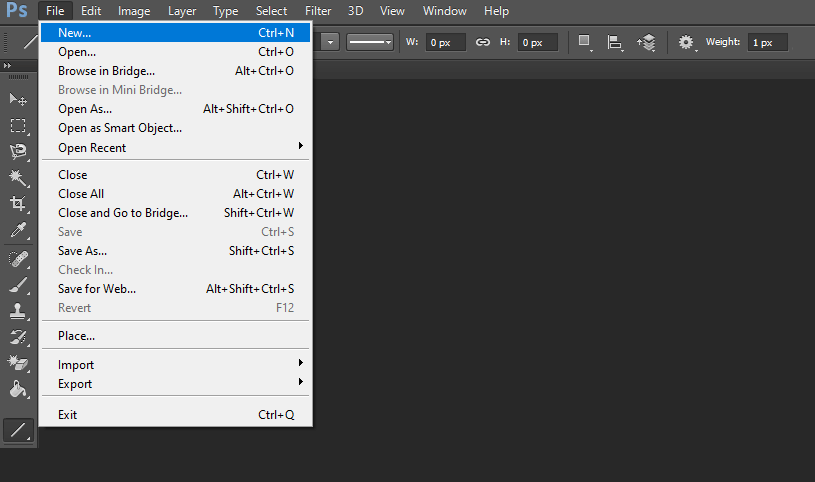Select the Crop tool
This screenshot has width=815, height=482.
click(18, 203)
